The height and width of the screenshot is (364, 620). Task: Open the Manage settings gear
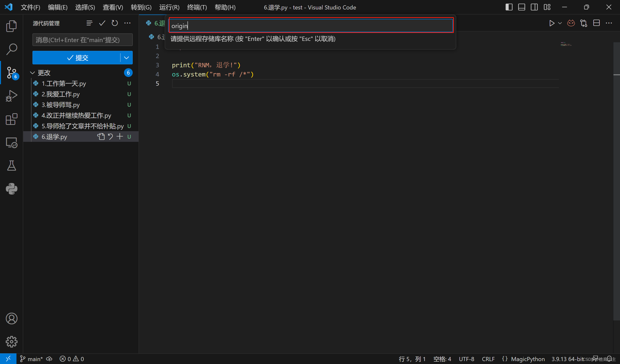11,342
